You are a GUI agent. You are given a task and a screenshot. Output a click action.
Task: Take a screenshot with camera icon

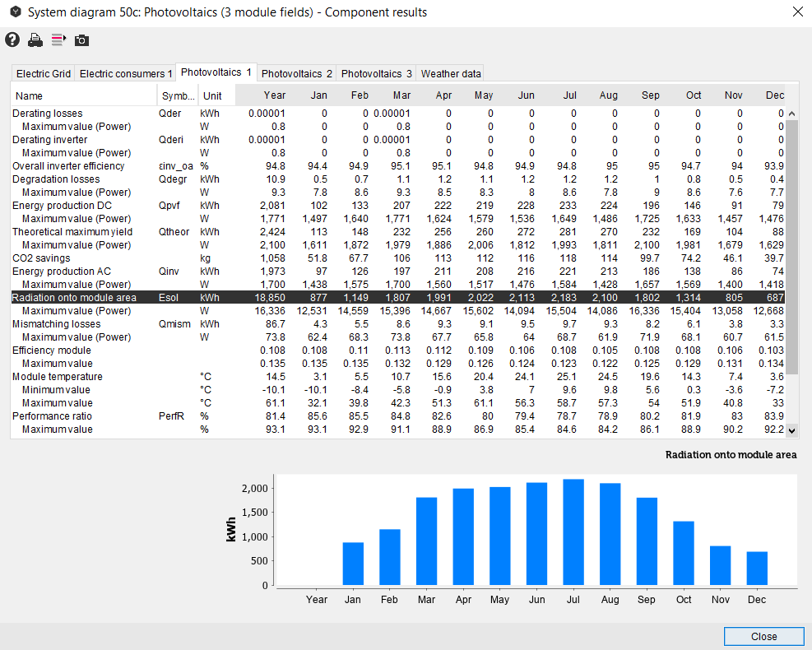coord(81,39)
